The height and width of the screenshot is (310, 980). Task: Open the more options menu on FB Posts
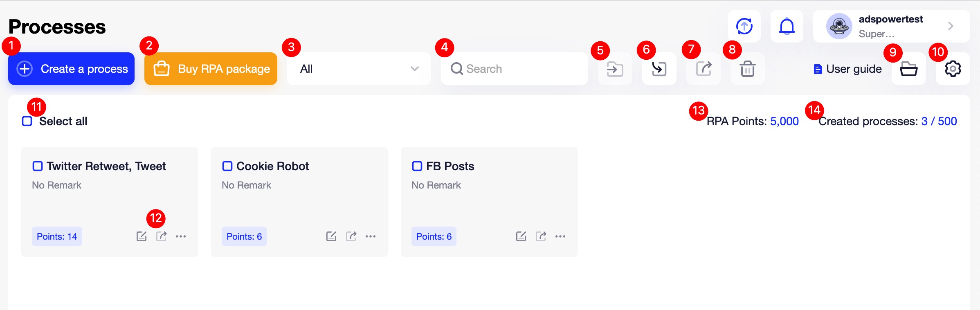(x=560, y=236)
